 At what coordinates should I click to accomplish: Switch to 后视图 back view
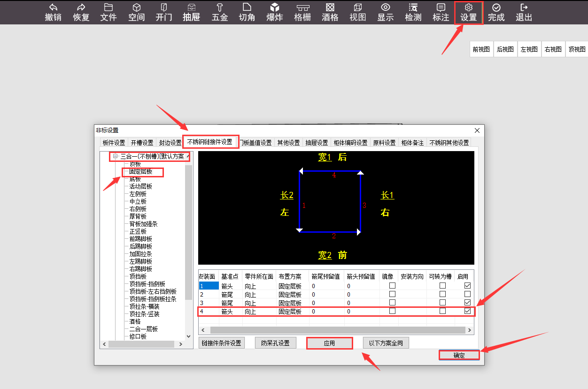(505, 49)
